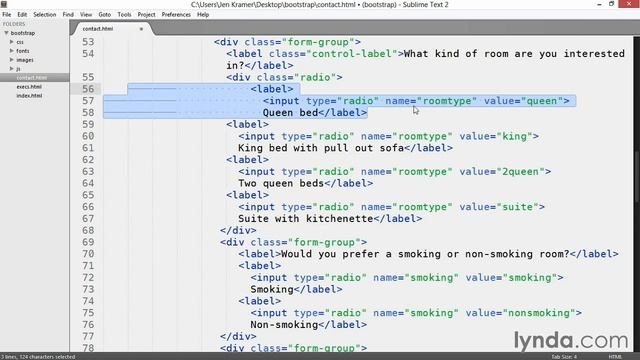Image resolution: width=640 pixels, height=360 pixels.
Task: Open the Tools menu
Action: 124,14
